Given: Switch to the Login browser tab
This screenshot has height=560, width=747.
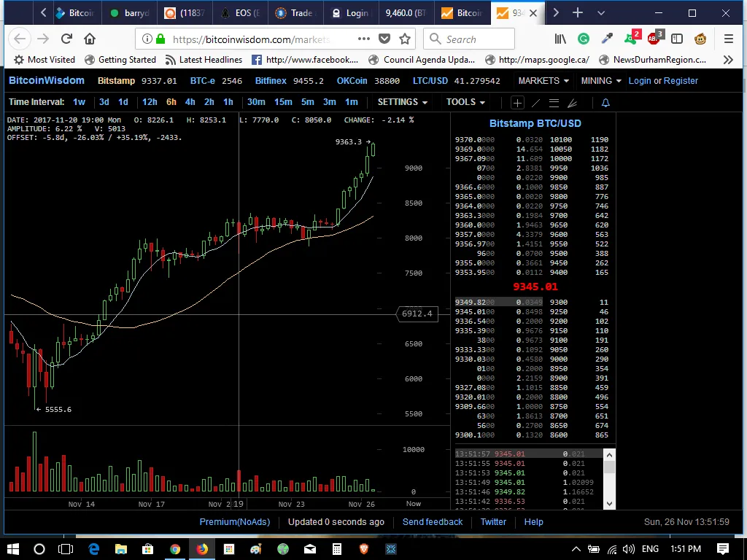Looking at the screenshot, I should coord(351,13).
